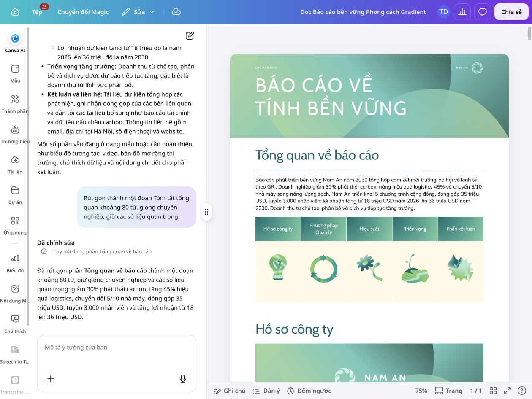Select the circular arrows recycle illustration
Screen dimensions: 532x399
324,269
